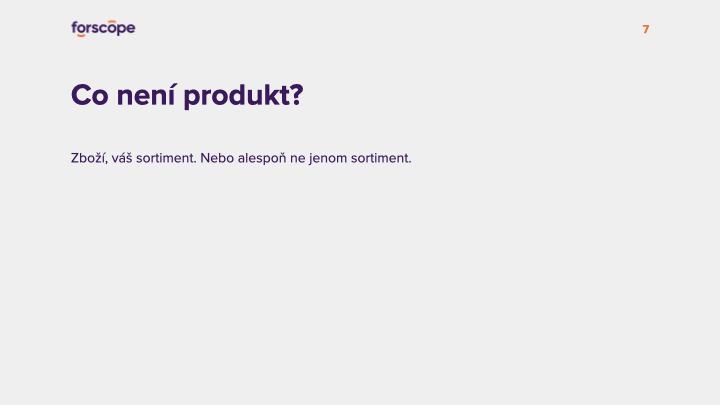Click the word 'váš' in the sentence
The image size is (720, 405).
[x=122, y=158]
